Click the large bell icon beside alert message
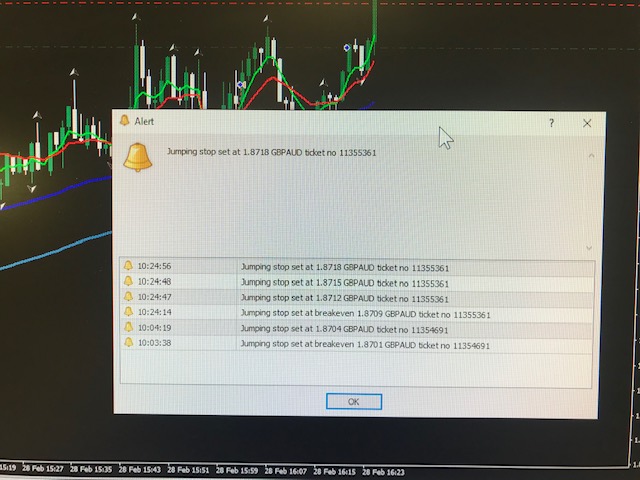 (x=138, y=158)
